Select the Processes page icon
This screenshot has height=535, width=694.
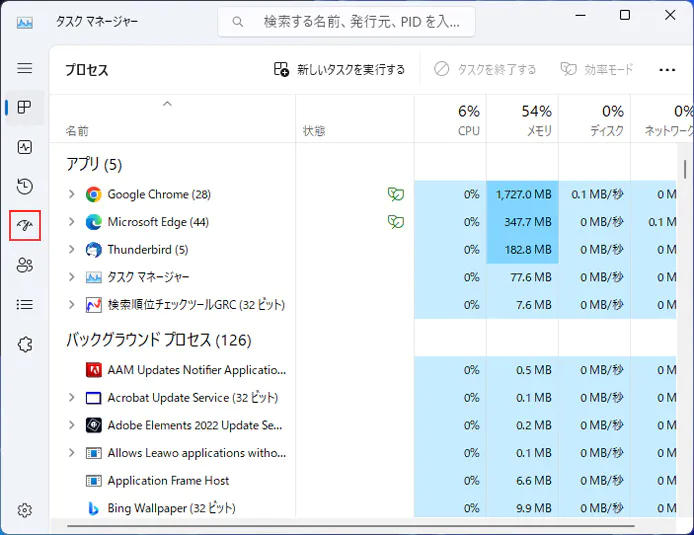click(x=25, y=108)
